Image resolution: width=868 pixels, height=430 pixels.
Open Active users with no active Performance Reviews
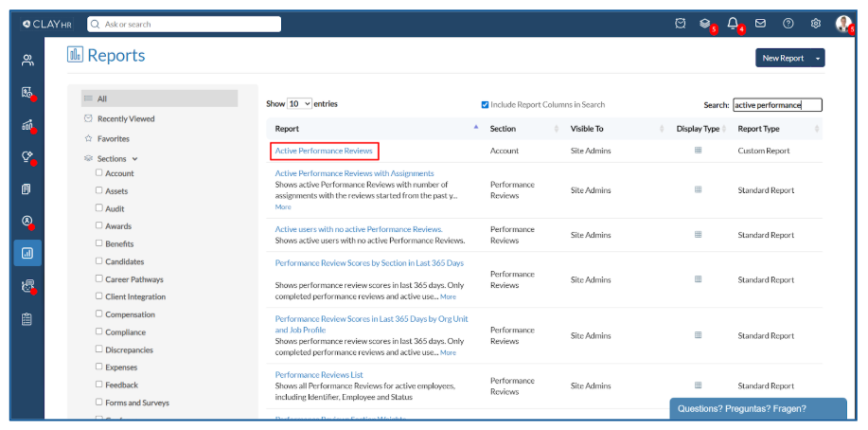359,229
